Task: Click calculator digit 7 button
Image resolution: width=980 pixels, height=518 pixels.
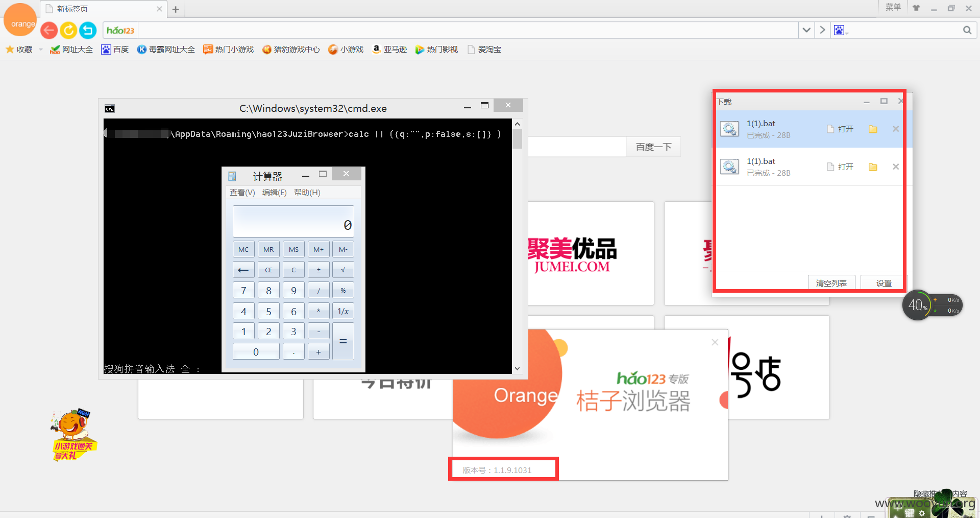Action: tap(243, 290)
